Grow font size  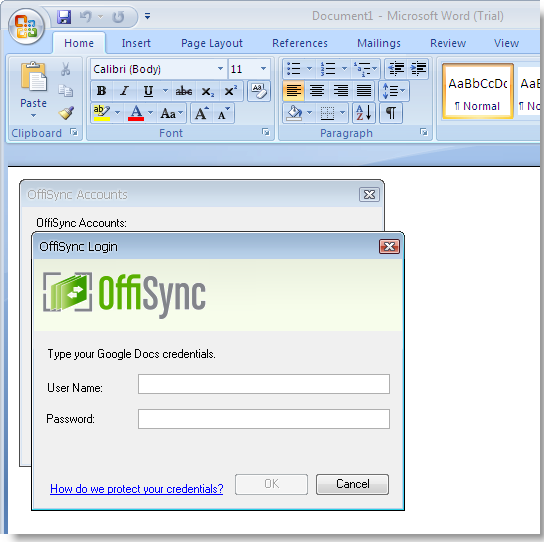click(x=202, y=113)
